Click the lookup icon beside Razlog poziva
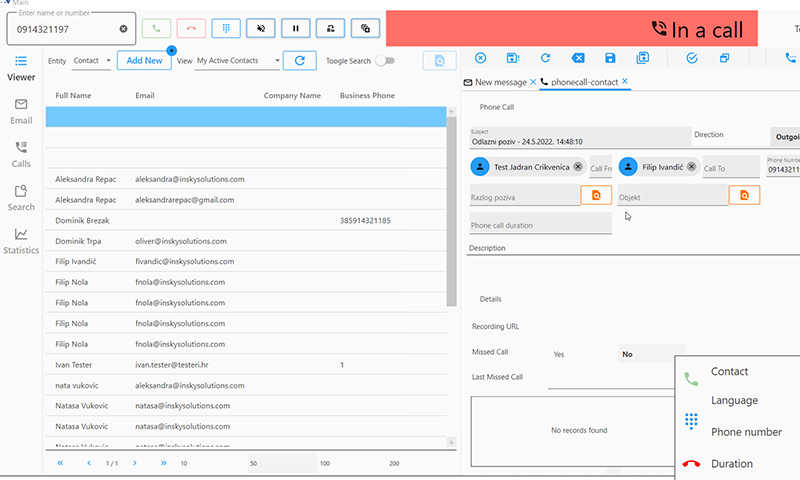 tap(594, 195)
